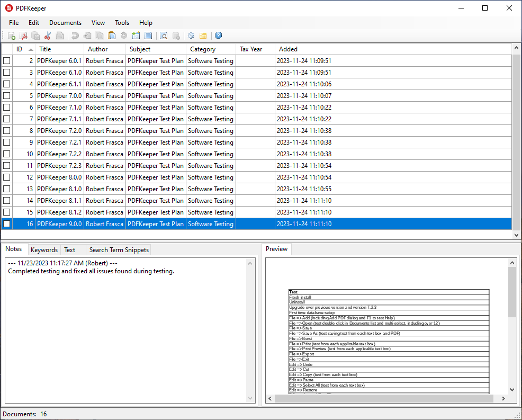The image size is (522, 420).
Task: Open the View menu
Action: [98, 23]
